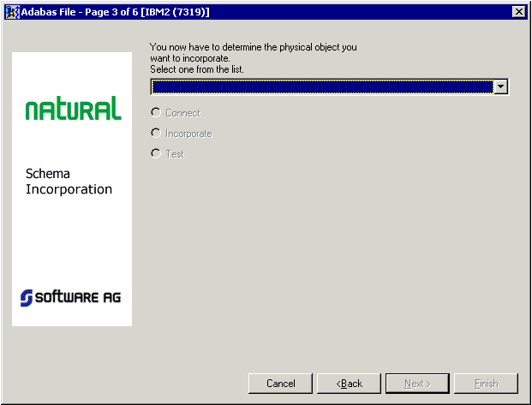Click the 'determine the physical object' instruction line

coord(253,47)
